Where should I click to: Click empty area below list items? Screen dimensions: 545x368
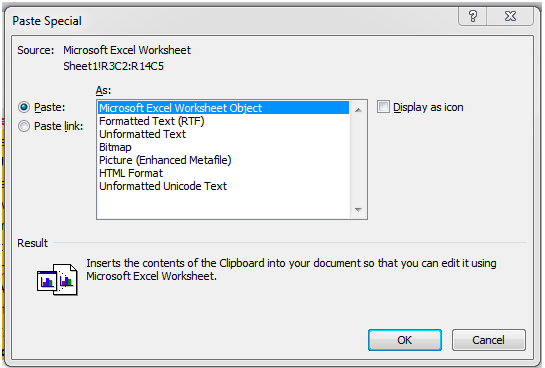pos(223,205)
